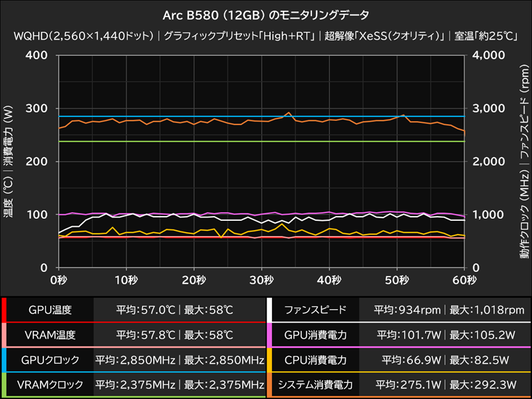
Task: Click the subtitle text "グラフィックプリセット「High+RT」"
Action: pos(239,36)
